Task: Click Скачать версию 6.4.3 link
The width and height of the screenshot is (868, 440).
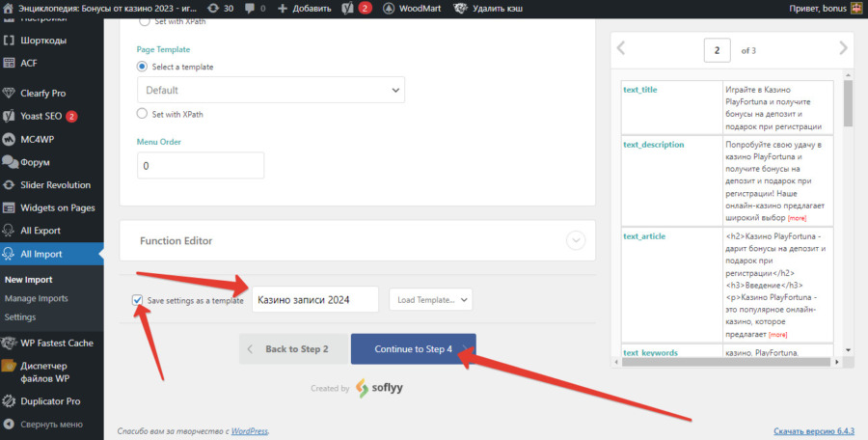Action: point(814,431)
